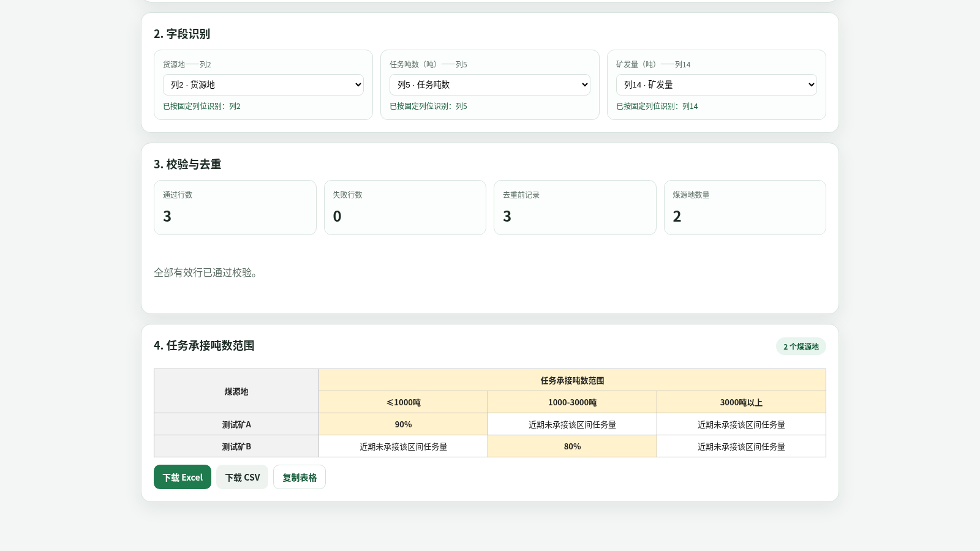This screenshot has height=551, width=980.
Task: Click the ≤1000吨 column header
Action: point(403,402)
